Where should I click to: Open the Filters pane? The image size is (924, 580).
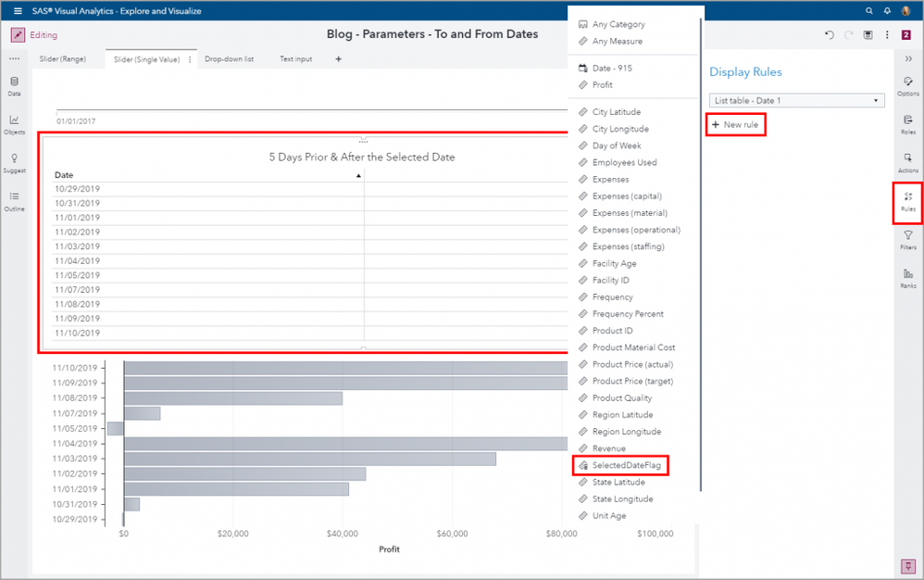908,240
